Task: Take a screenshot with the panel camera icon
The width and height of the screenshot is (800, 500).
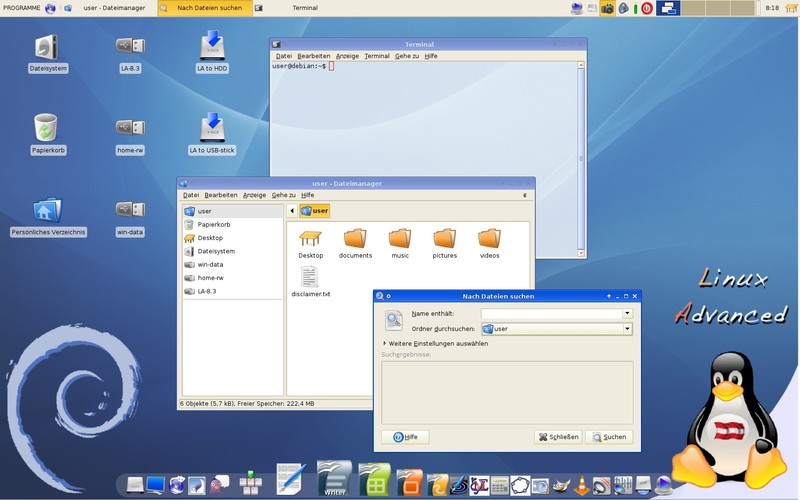Action: [607, 8]
